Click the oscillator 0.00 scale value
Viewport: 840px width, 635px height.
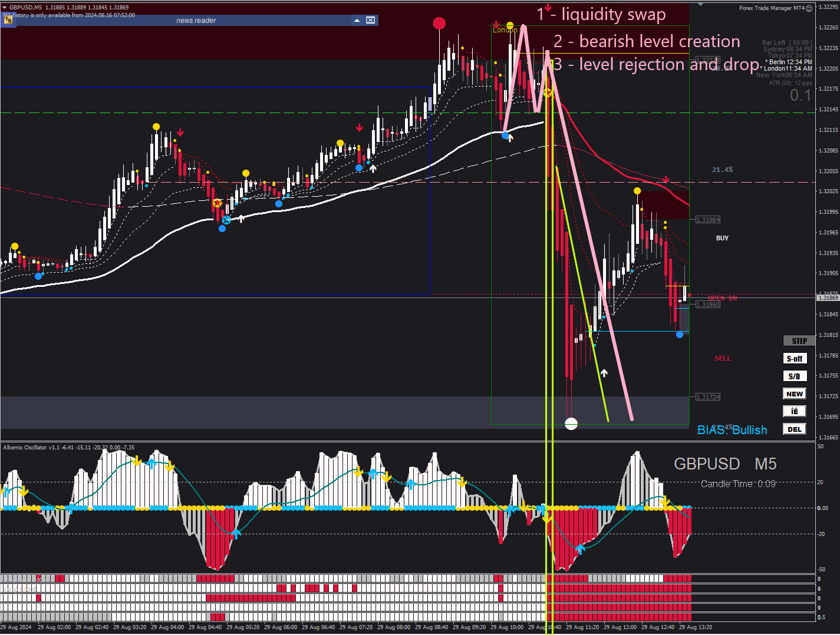coord(823,508)
